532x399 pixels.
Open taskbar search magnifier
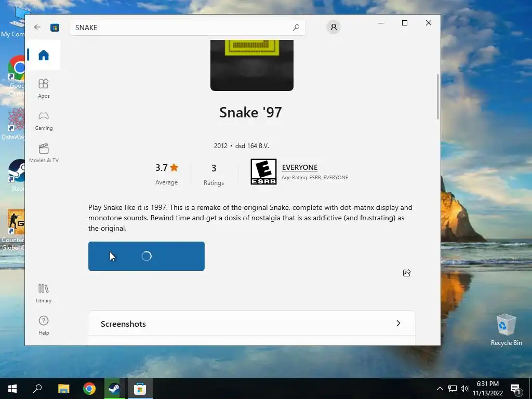tap(37, 389)
